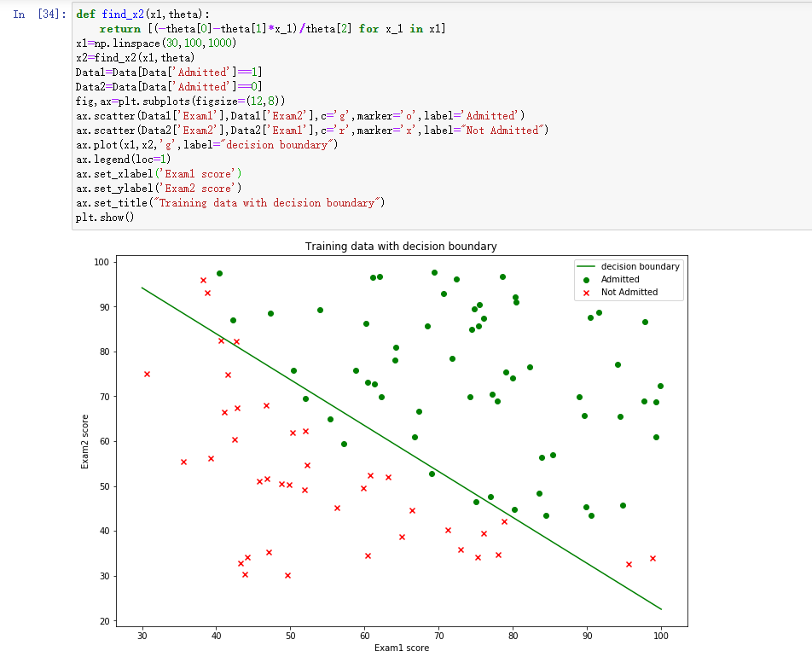Click the Data2 Admitted==0 filter line

[x=169, y=86]
